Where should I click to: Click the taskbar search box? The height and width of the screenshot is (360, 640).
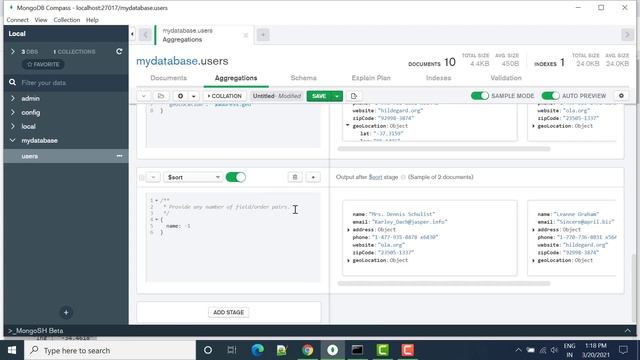[x=110, y=350]
